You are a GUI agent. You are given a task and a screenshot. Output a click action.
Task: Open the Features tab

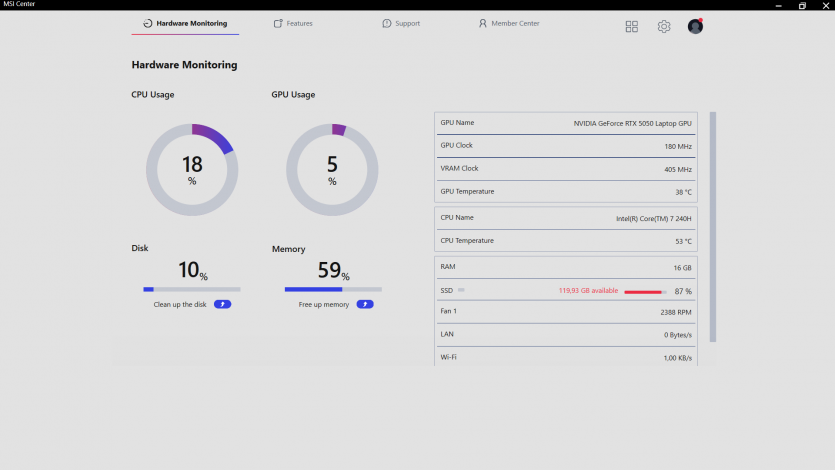[293, 23]
